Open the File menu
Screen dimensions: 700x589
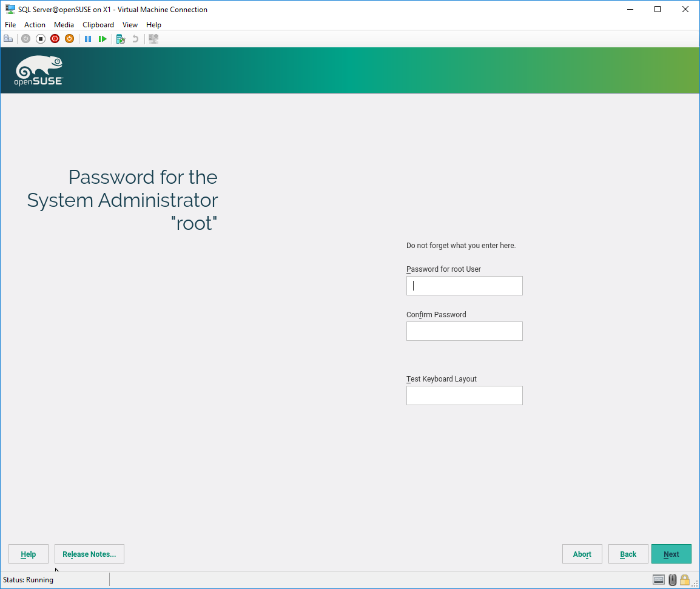point(10,24)
